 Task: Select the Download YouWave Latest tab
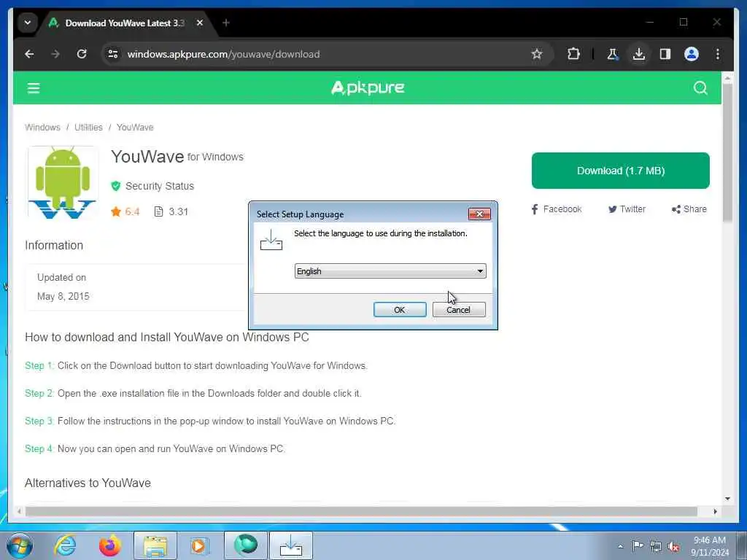[124, 23]
